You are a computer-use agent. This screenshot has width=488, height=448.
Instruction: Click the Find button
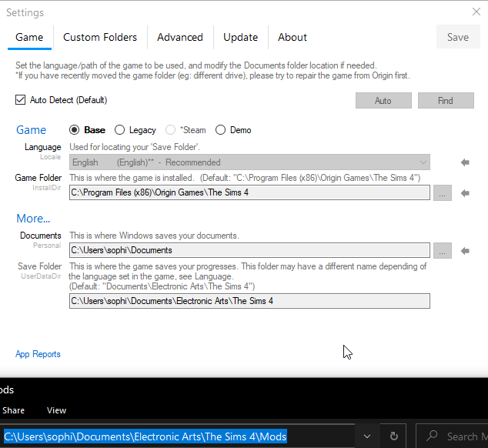pos(446,101)
